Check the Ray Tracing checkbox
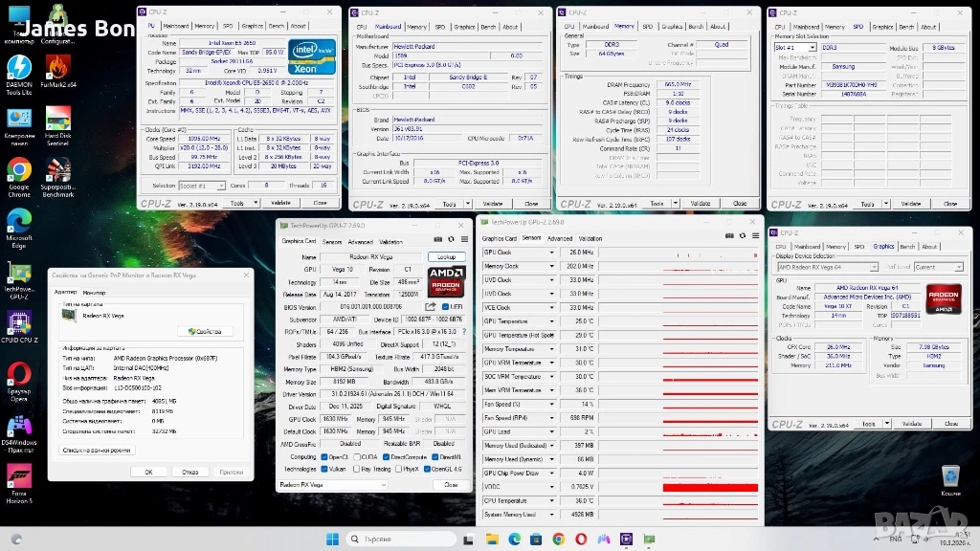Viewport: 980px width, 551px height. pos(357,469)
